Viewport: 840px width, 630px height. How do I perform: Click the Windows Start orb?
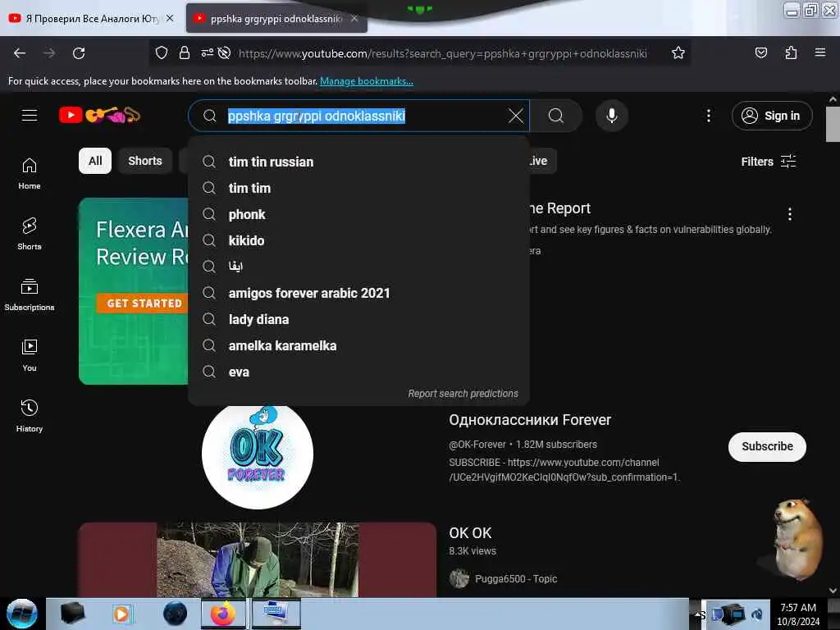[x=21, y=614]
